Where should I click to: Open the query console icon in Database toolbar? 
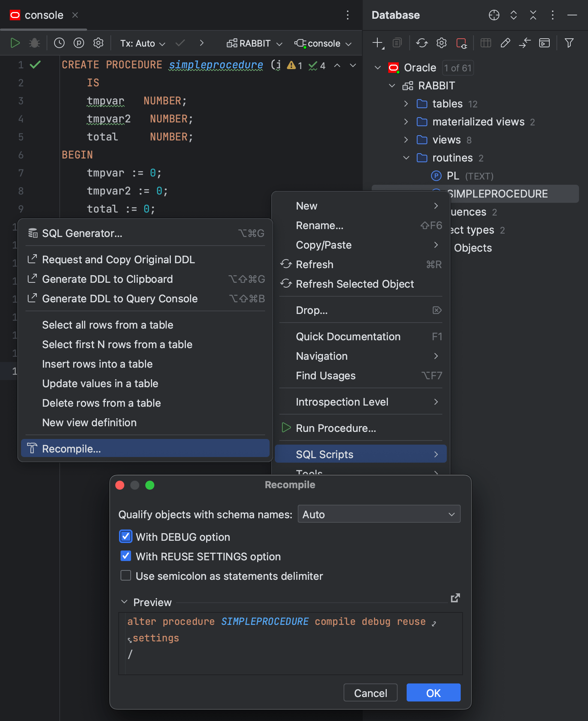(x=544, y=43)
